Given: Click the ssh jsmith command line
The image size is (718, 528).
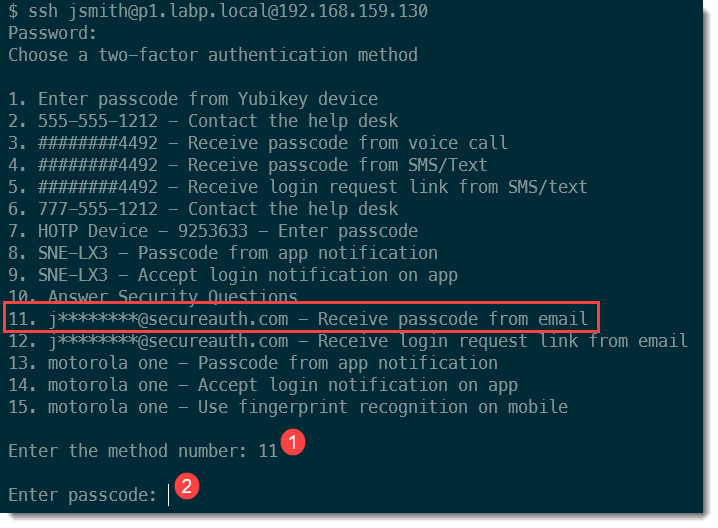Looking at the screenshot, I should (x=218, y=12).
